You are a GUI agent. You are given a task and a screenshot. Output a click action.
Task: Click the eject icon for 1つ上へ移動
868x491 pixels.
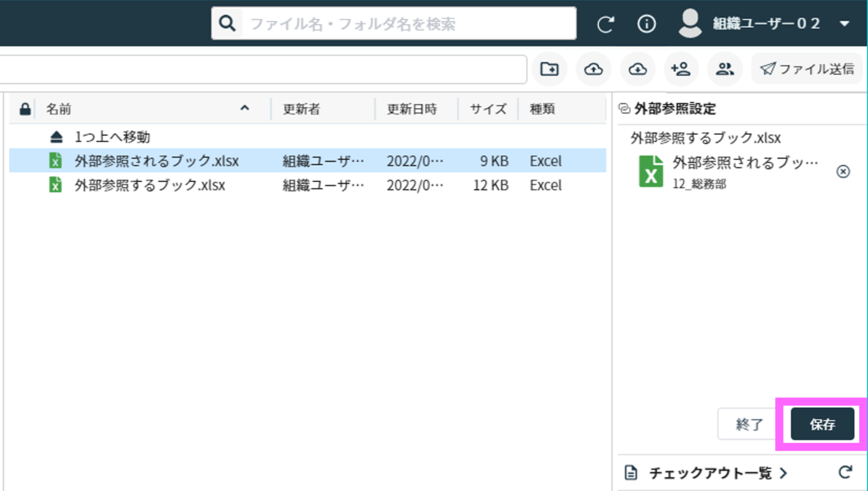[56, 137]
